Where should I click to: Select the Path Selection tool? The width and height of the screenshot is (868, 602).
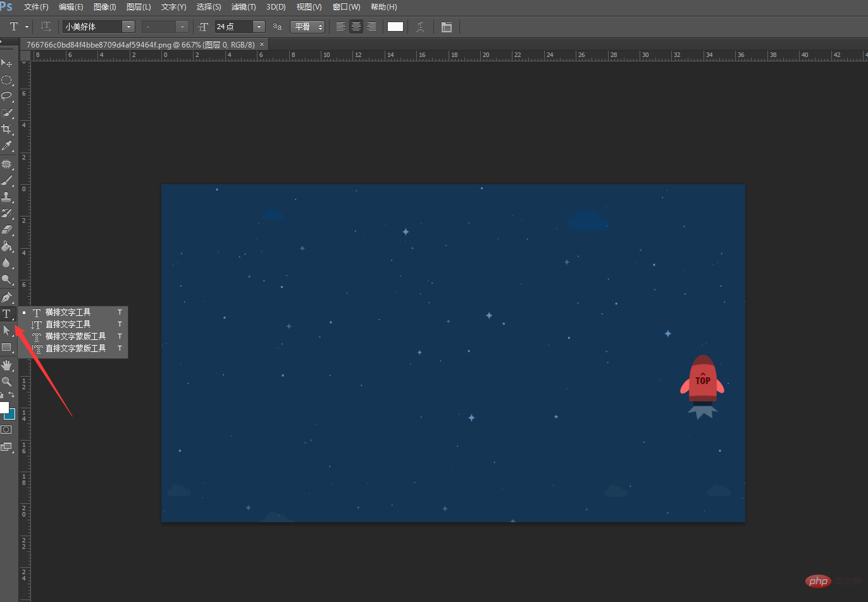tap(6, 330)
